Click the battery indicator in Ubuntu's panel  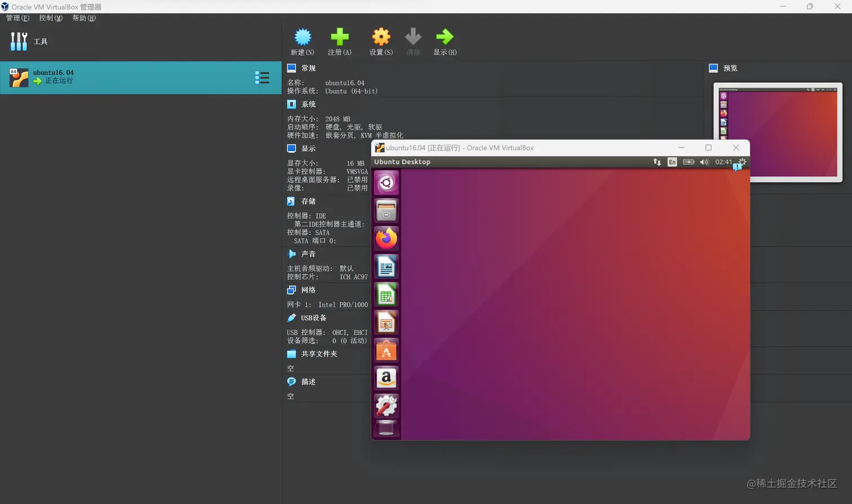pos(689,162)
